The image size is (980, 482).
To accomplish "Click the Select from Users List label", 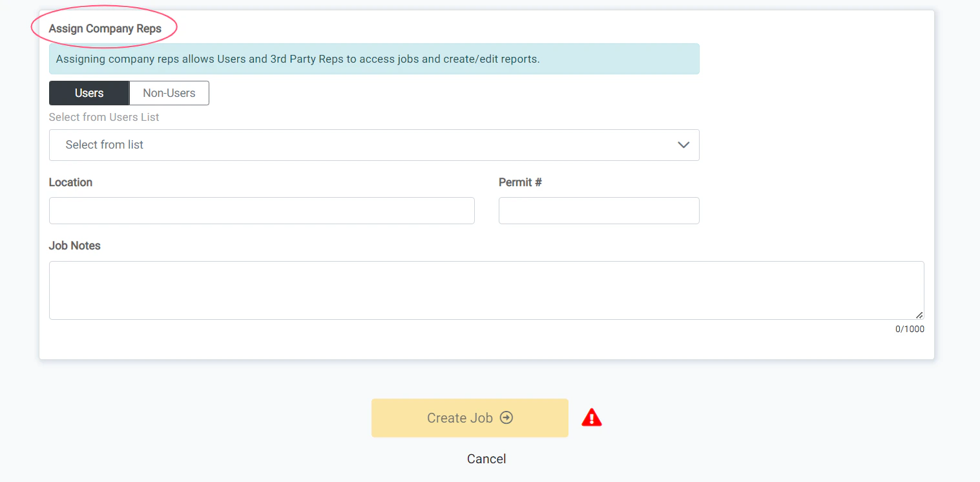I will coord(103,117).
